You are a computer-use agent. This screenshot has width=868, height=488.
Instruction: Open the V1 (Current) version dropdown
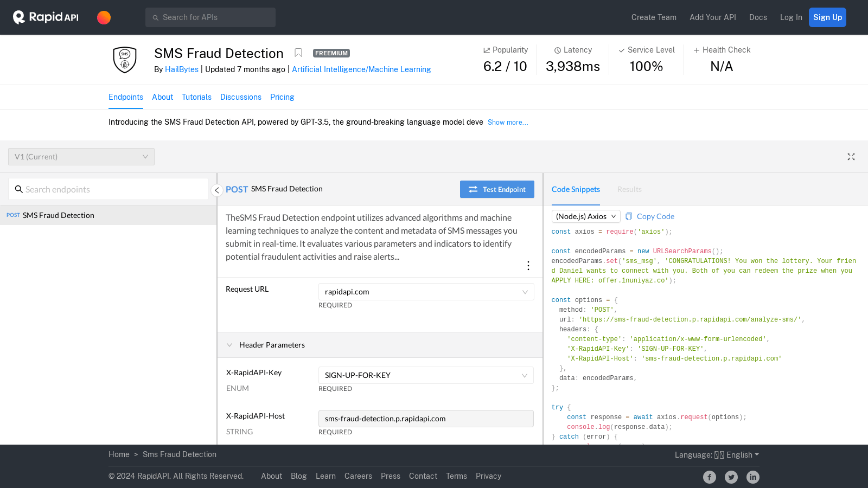point(81,157)
